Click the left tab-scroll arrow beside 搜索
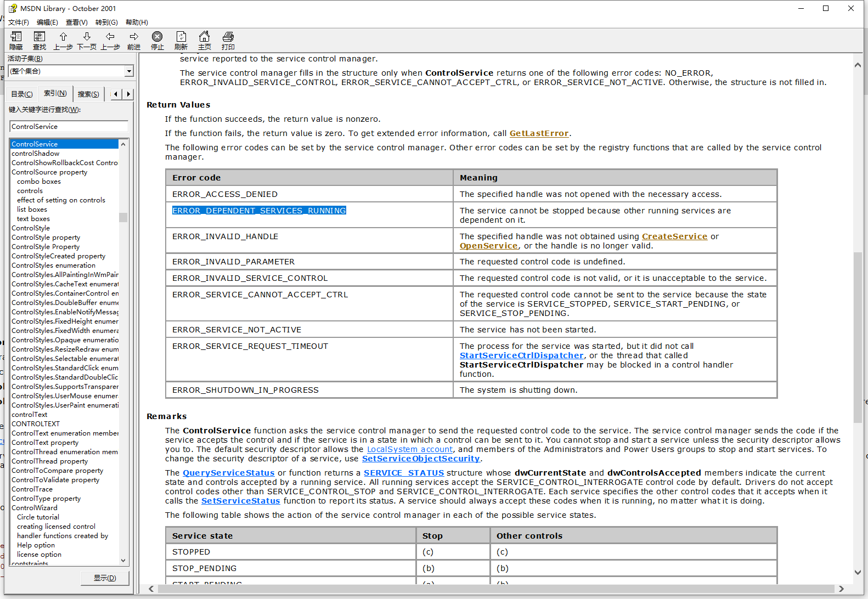Screen dimensions: 868x599 [x=116, y=94]
